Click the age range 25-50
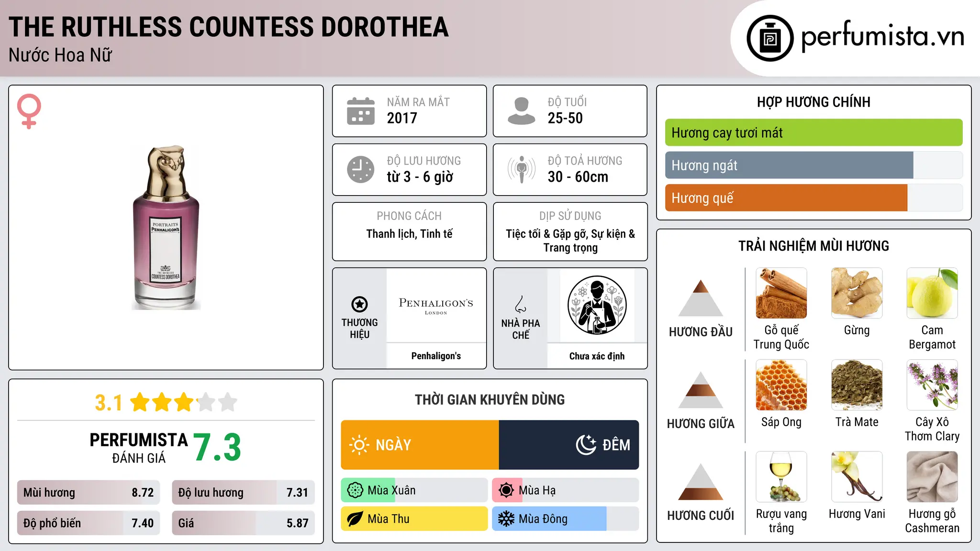980x551 pixels. tap(565, 118)
